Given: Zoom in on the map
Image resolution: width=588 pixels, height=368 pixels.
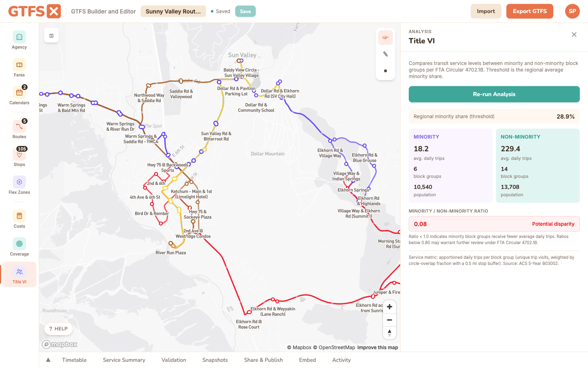Looking at the screenshot, I should [390, 307].
